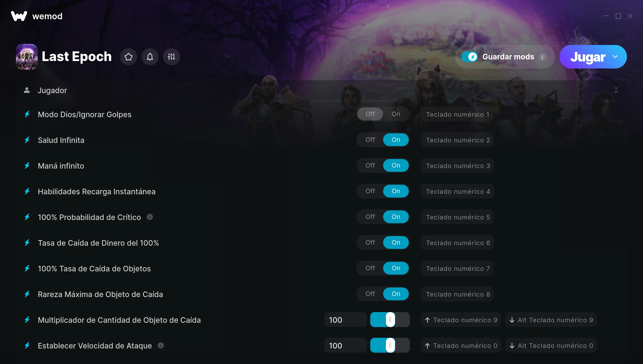Open the mod settings sliders icon
The height and width of the screenshot is (364, 643).
pos(171,57)
